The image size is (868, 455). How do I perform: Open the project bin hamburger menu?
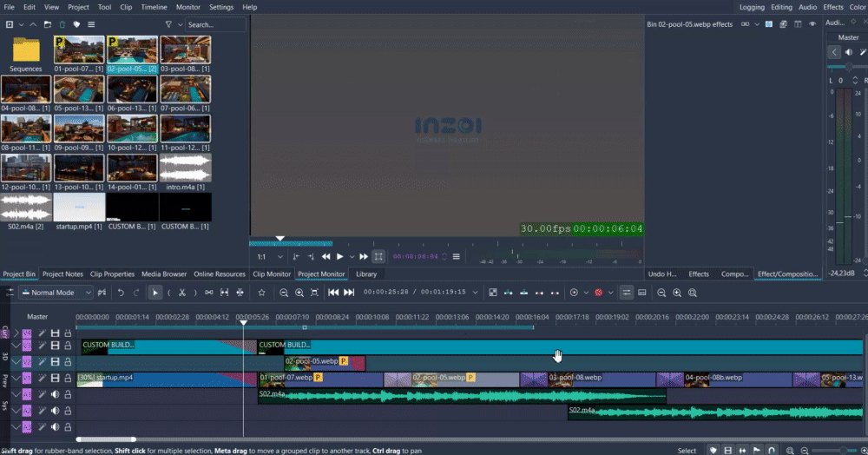pos(91,24)
